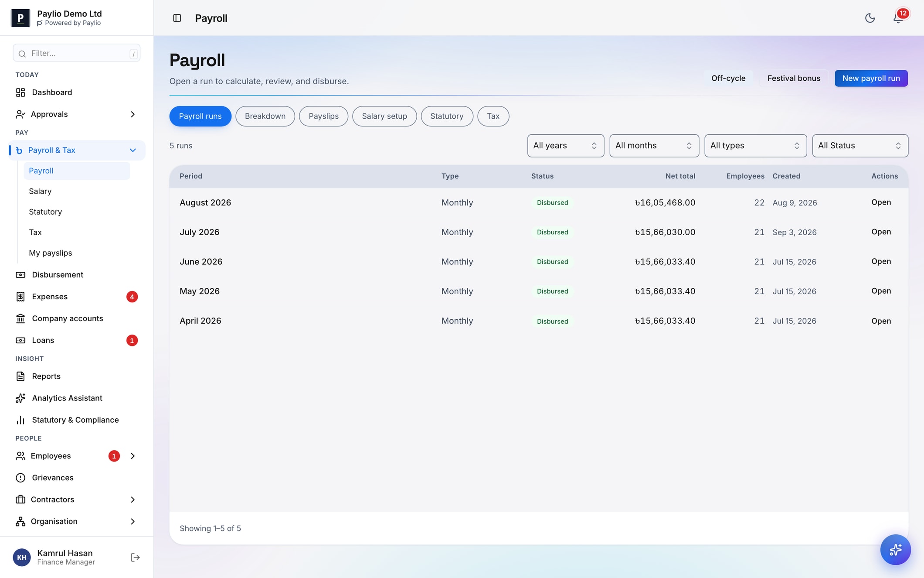Launch Analytics Assistant
This screenshot has height=578, width=924.
click(x=76, y=398)
